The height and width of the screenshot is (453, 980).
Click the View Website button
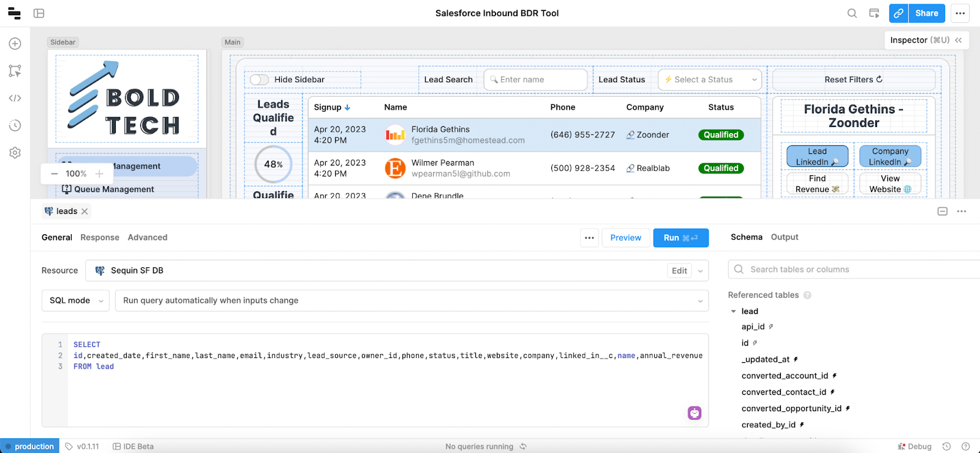pyautogui.click(x=890, y=184)
